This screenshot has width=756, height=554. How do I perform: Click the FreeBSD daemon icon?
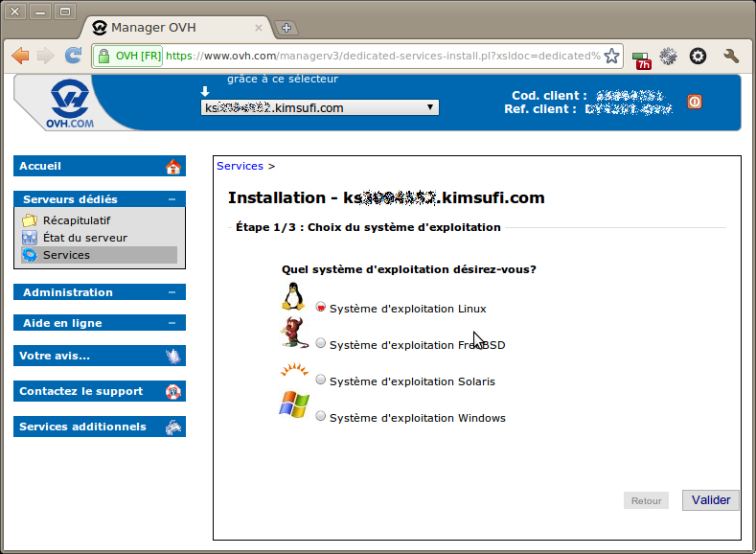(293, 333)
